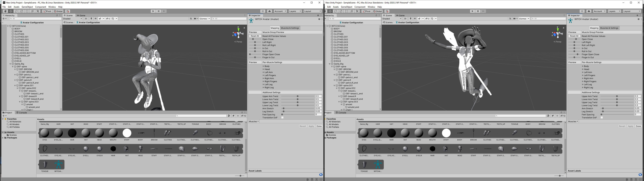
Task: Enable Translation DoF checkbox in right Inspector
Action: [602, 117]
